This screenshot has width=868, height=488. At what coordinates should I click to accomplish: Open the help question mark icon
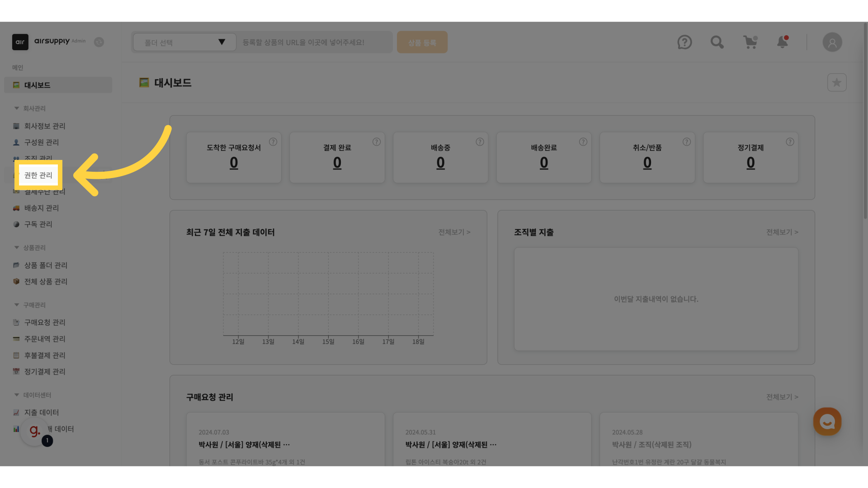(684, 42)
